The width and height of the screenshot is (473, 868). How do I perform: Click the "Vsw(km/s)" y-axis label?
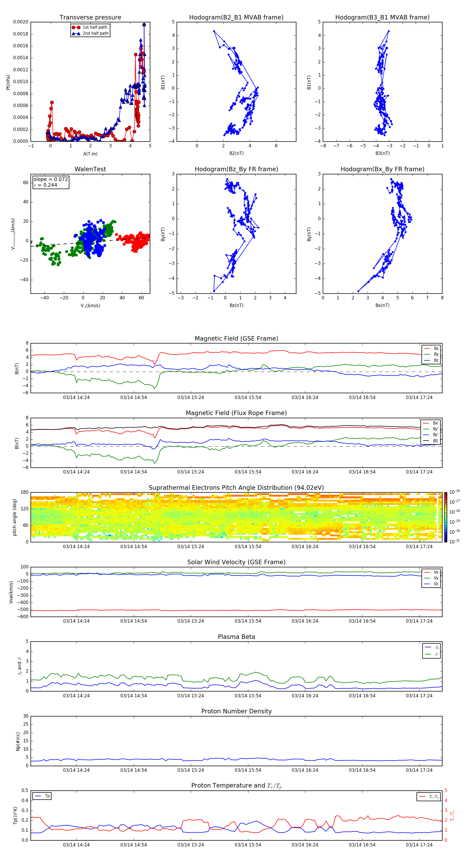click(11, 592)
